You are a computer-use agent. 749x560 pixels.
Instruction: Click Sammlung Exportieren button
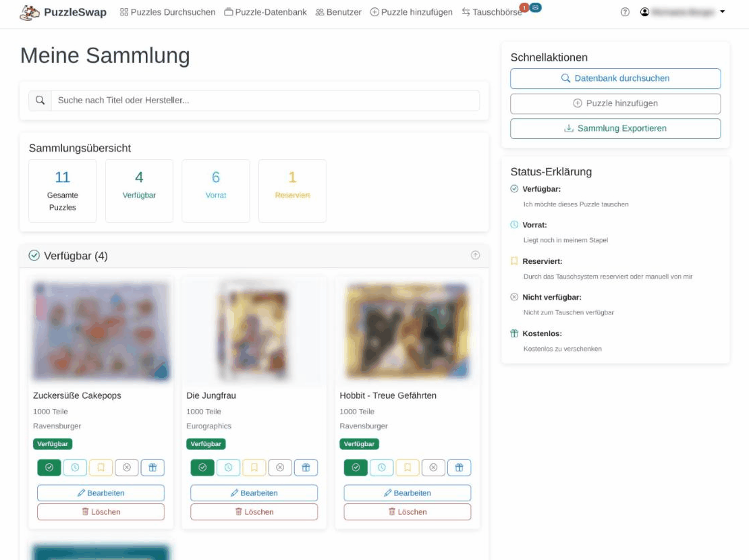click(x=615, y=128)
